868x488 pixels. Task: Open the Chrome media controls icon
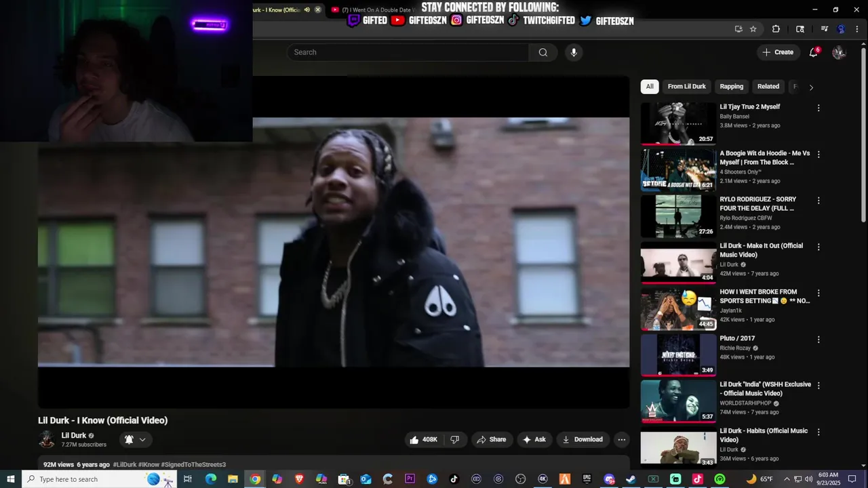tap(825, 29)
